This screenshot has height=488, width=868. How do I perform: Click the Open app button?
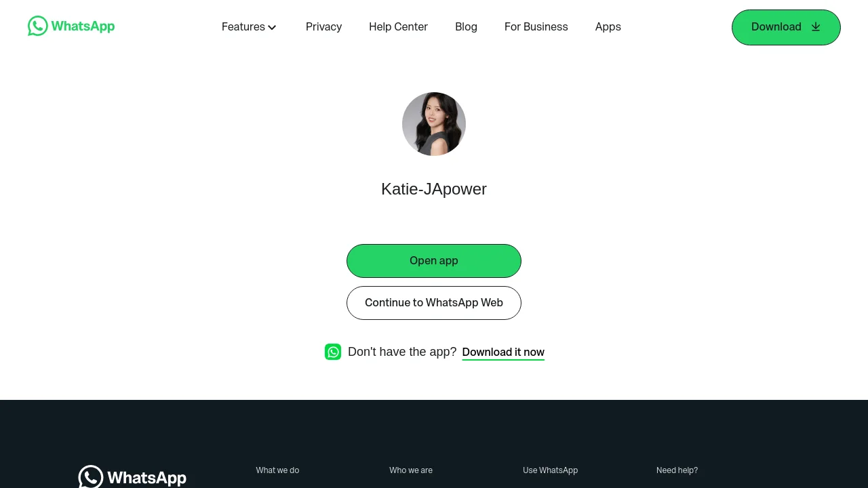[x=434, y=261]
